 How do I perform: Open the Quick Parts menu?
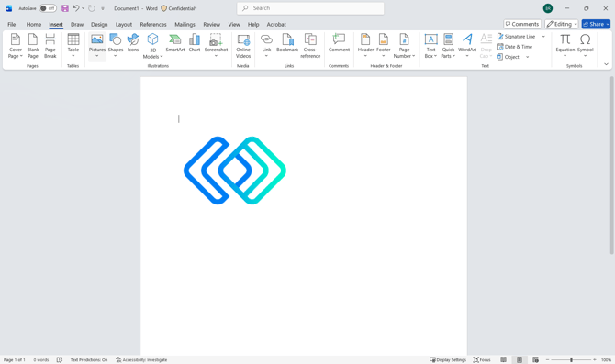coord(448,46)
